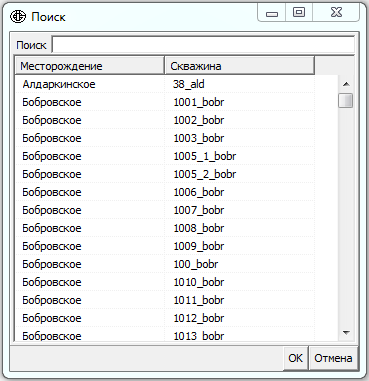
Task: Sort by the Скважина column header
Action: coord(240,66)
